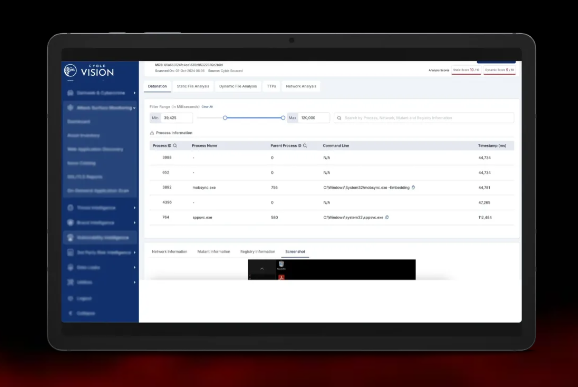This screenshot has width=578, height=387.
Task: Click the Collapse arrow icon in sidebar
Action: (x=70, y=313)
